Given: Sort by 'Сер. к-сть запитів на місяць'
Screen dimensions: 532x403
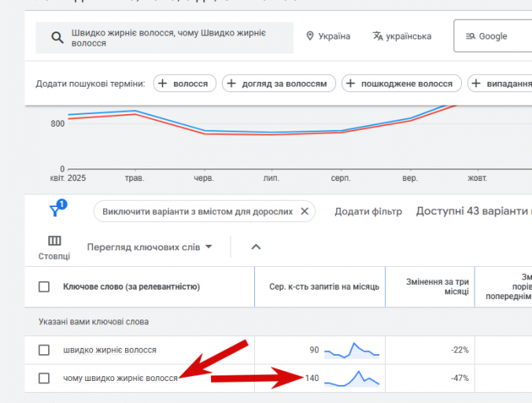Looking at the screenshot, I should pyautogui.click(x=324, y=287).
